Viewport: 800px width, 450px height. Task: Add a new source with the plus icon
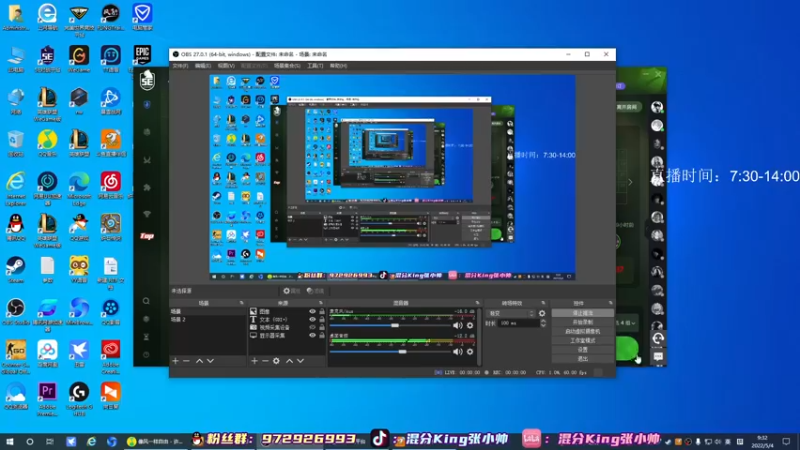coord(254,361)
